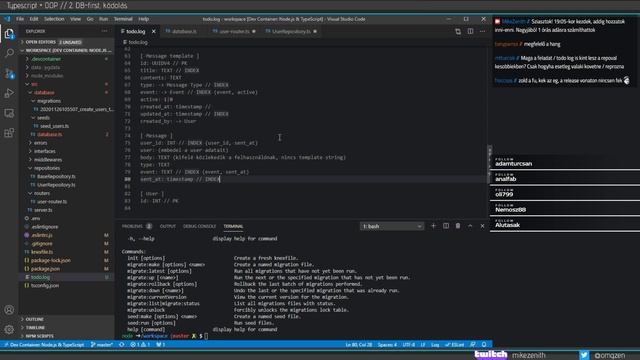This screenshot has height=360, width=640.
Task: Close the terminal panel
Action: click(482, 226)
